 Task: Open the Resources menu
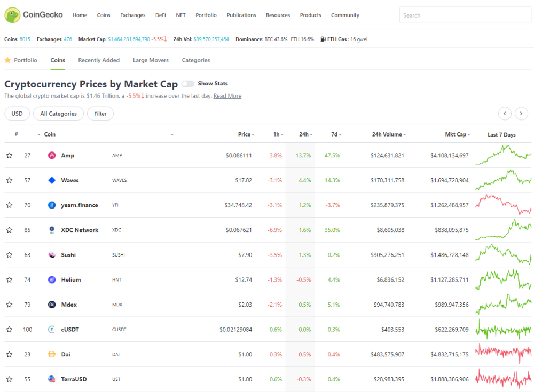278,15
